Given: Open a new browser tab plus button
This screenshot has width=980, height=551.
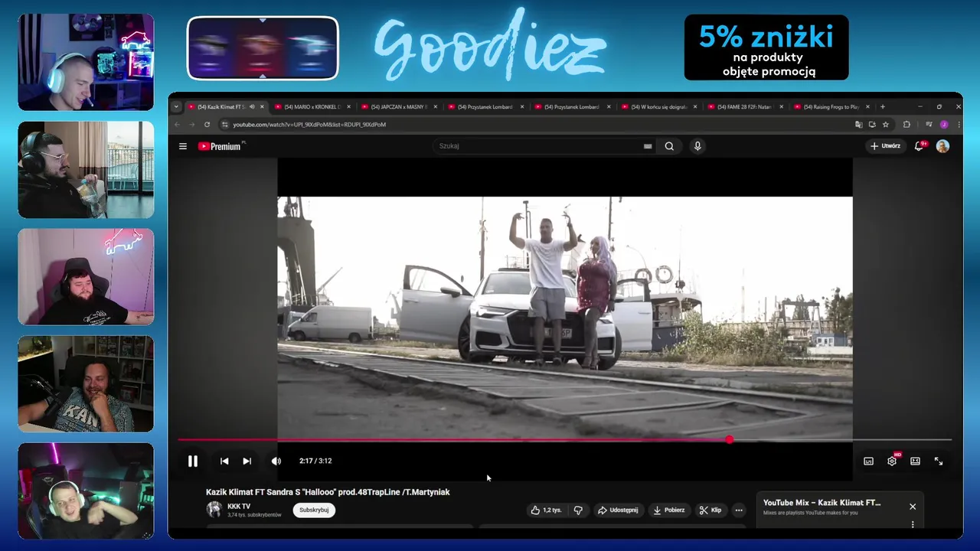Looking at the screenshot, I should 882,107.
